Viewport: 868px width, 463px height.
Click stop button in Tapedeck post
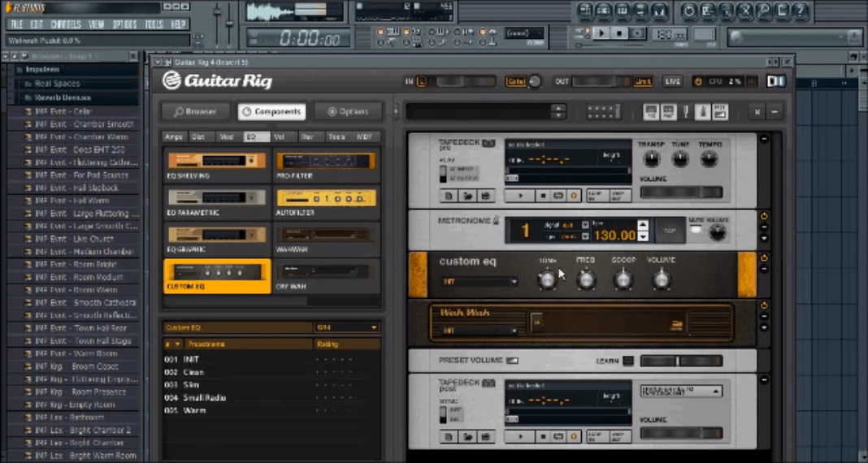pos(544,437)
